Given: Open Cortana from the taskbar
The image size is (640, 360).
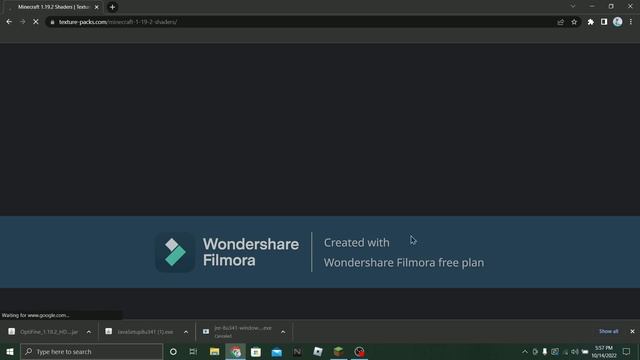Looking at the screenshot, I should coord(173,352).
